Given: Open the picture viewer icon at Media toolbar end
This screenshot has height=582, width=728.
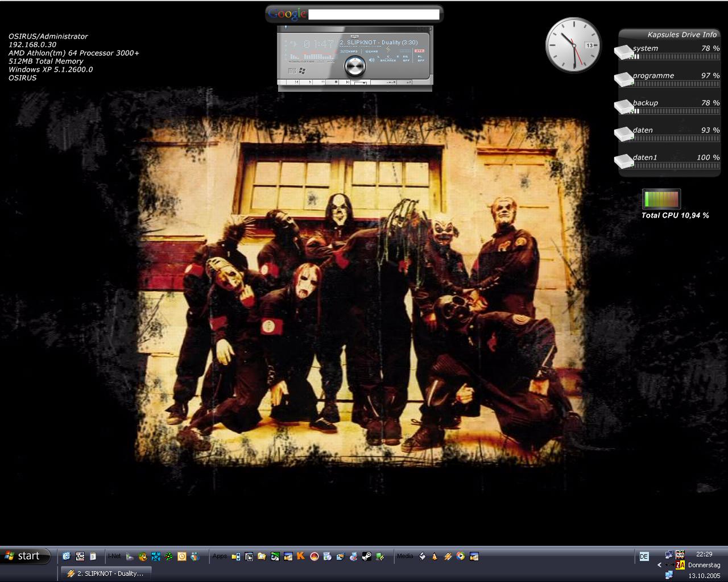Looking at the screenshot, I should coord(474,556).
